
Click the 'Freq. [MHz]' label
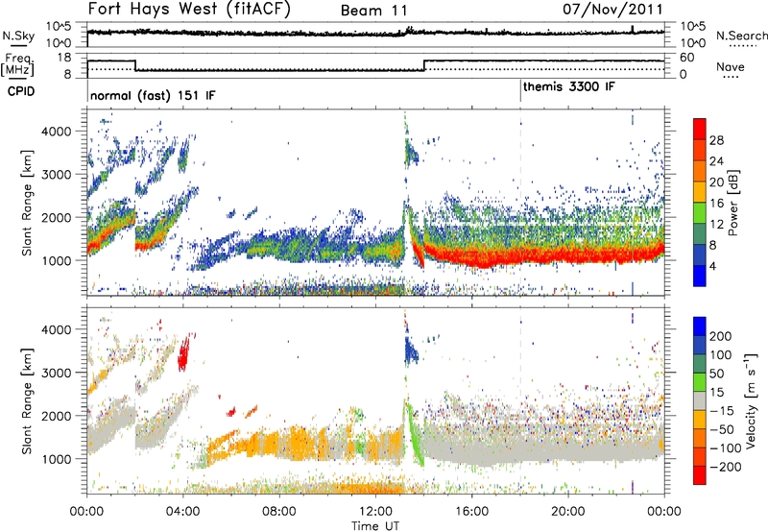tap(17, 64)
